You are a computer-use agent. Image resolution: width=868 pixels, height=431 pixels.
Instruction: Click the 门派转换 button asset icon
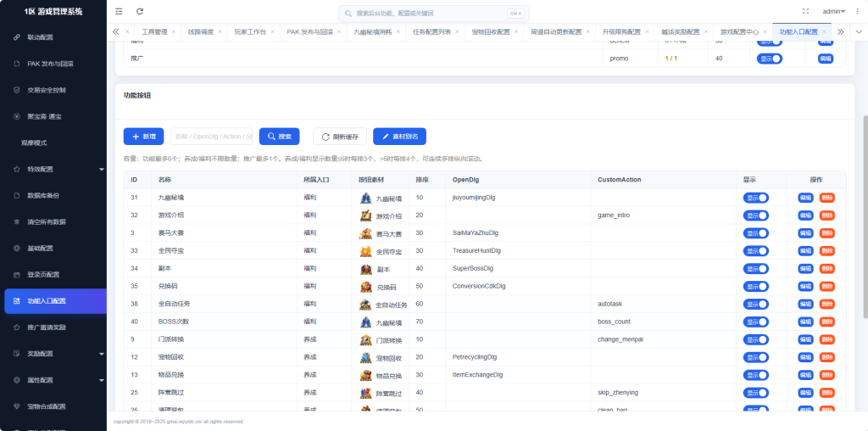click(x=365, y=339)
